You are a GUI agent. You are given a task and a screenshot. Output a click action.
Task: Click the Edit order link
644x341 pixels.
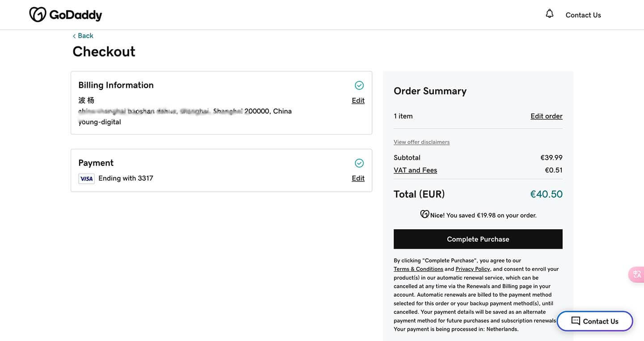(547, 116)
